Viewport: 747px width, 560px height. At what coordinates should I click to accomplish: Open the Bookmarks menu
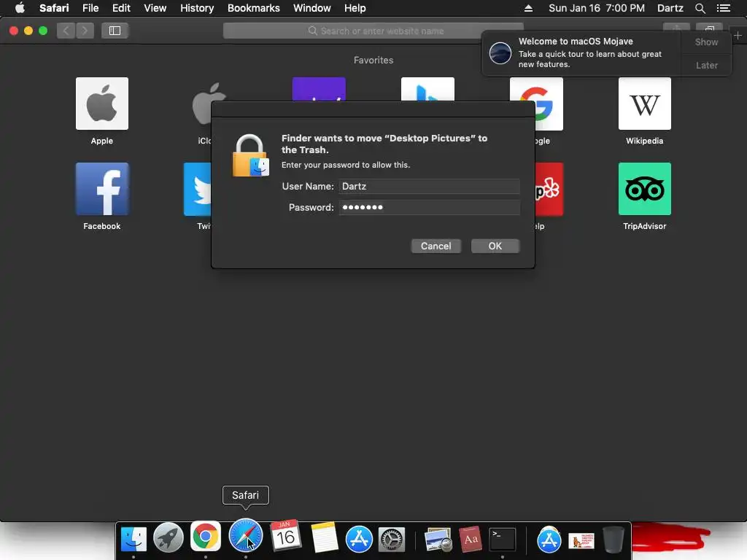(253, 8)
